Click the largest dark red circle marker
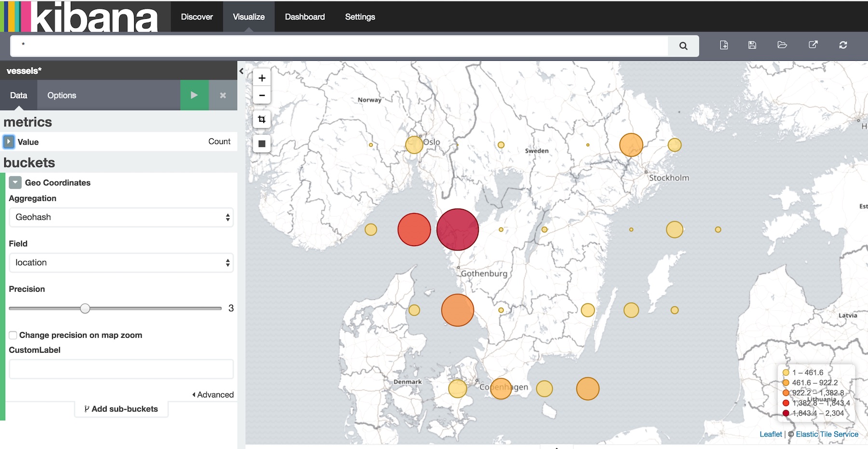868x449 pixels. point(458,229)
